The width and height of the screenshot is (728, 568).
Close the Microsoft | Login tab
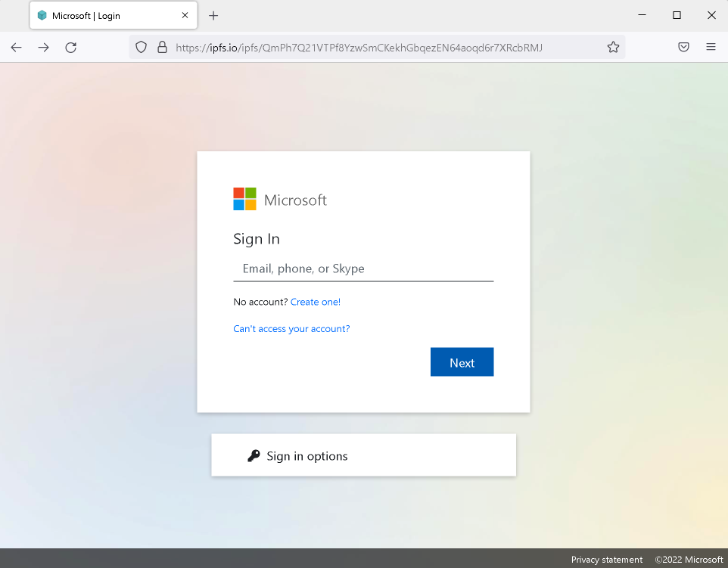click(x=185, y=15)
